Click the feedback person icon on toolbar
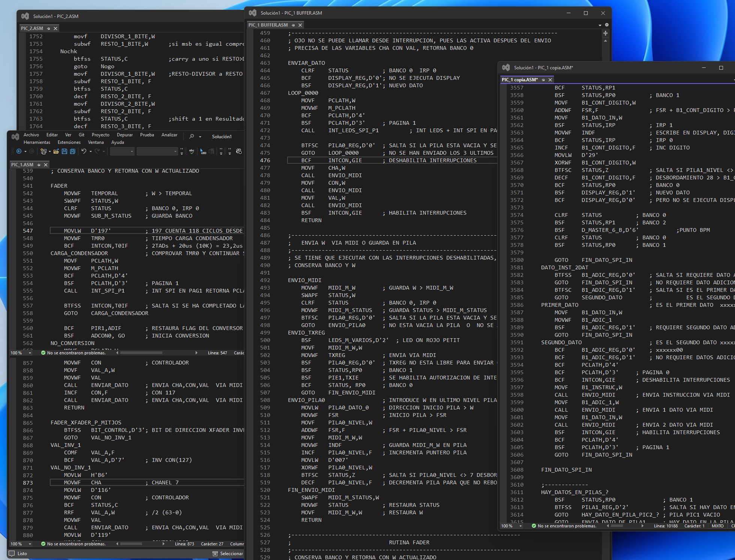 239,151
